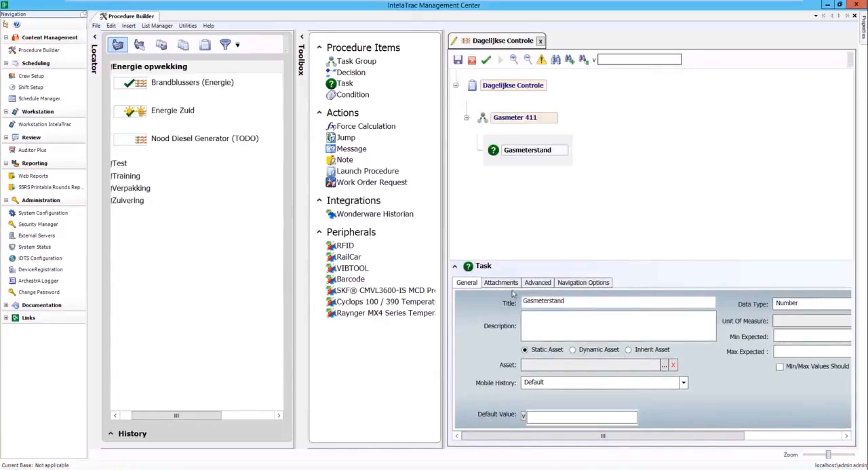
Task: Open Web Reports in navigation
Action: 33,176
